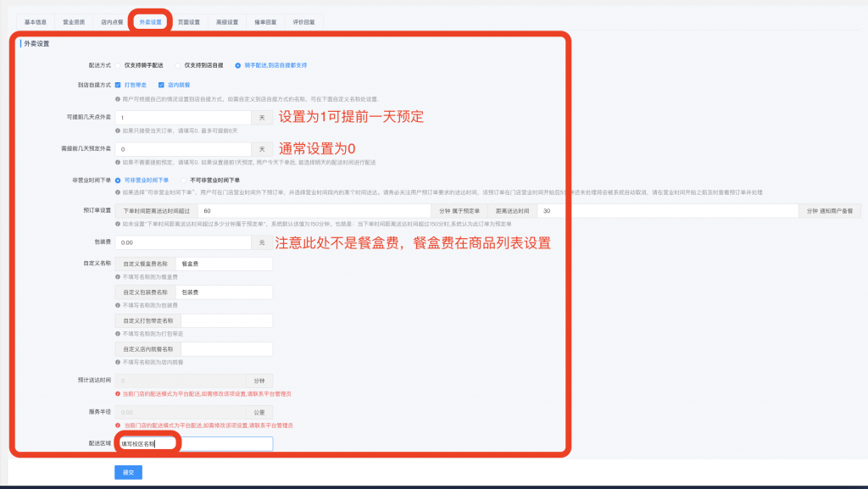Open the 评价回复 tab

(303, 22)
